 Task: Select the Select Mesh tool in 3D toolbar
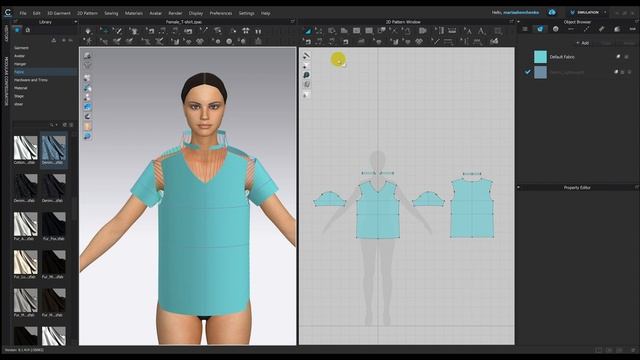(x=118, y=31)
